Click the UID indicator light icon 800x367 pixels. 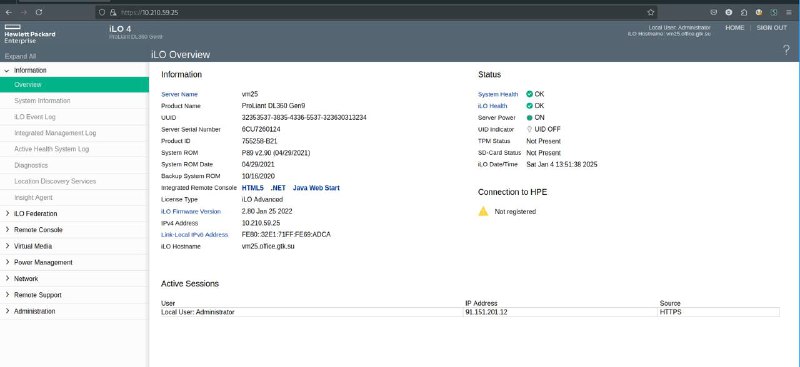coord(529,130)
